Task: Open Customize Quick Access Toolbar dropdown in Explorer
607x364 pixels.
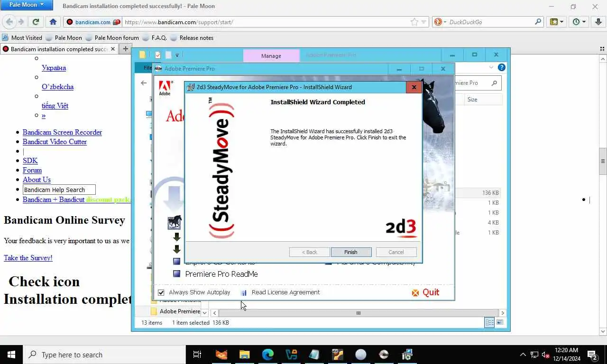Action: (177, 55)
